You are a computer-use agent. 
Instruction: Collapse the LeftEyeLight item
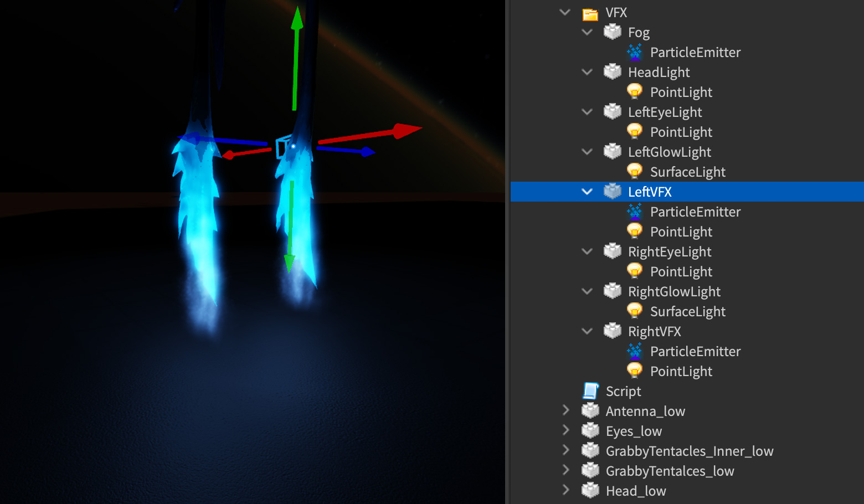click(x=587, y=112)
